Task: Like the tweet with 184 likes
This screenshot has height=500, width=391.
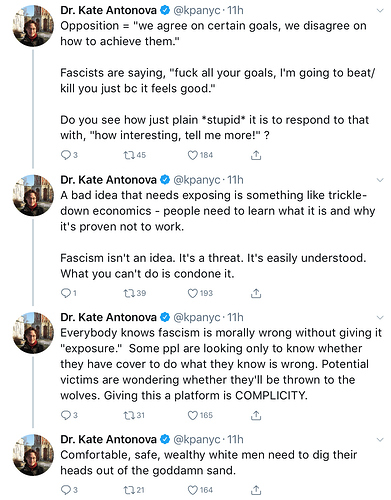Action: click(193, 155)
